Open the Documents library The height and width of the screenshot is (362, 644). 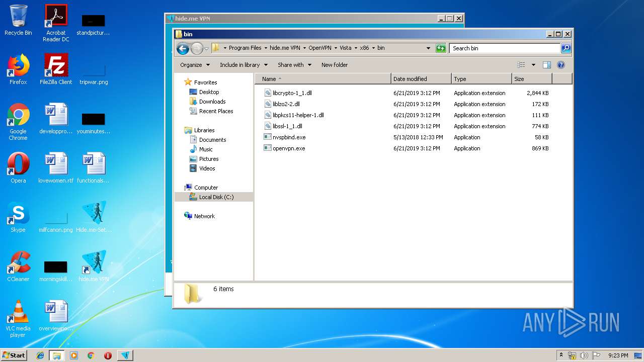[x=212, y=140]
